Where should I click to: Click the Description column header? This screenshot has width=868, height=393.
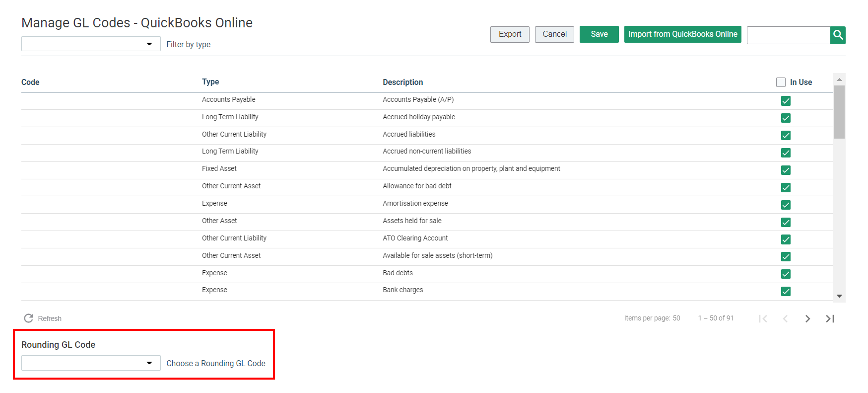pos(403,82)
